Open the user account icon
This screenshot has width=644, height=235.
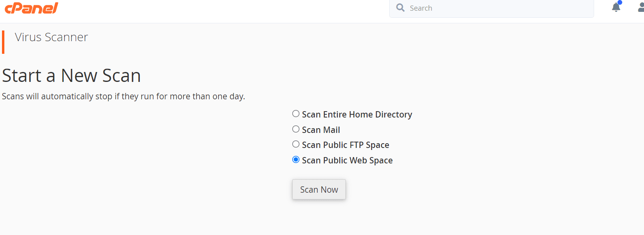(x=641, y=7)
